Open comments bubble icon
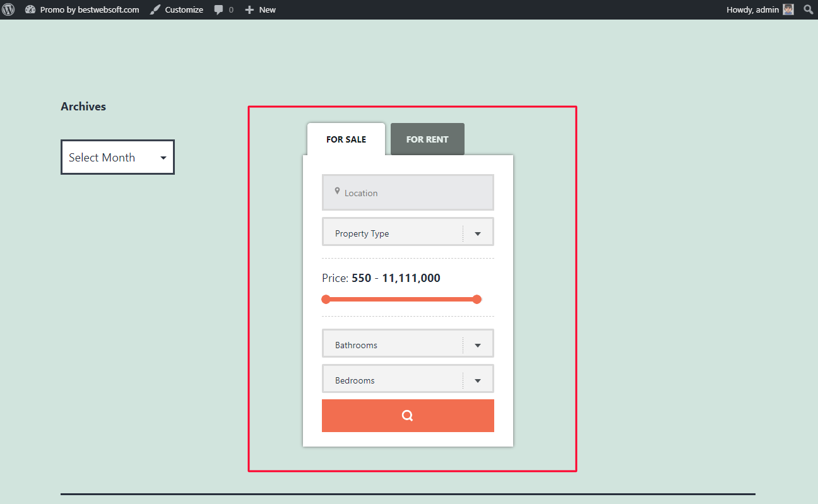The width and height of the screenshot is (818, 504). click(219, 9)
